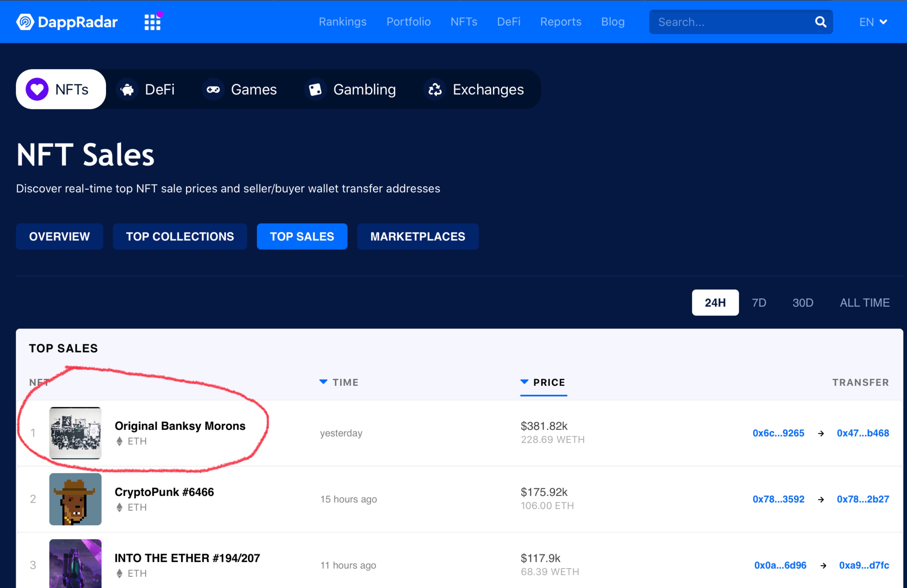Open the Original Banksy Morons thumbnail
907x588 pixels.
pos(76,433)
